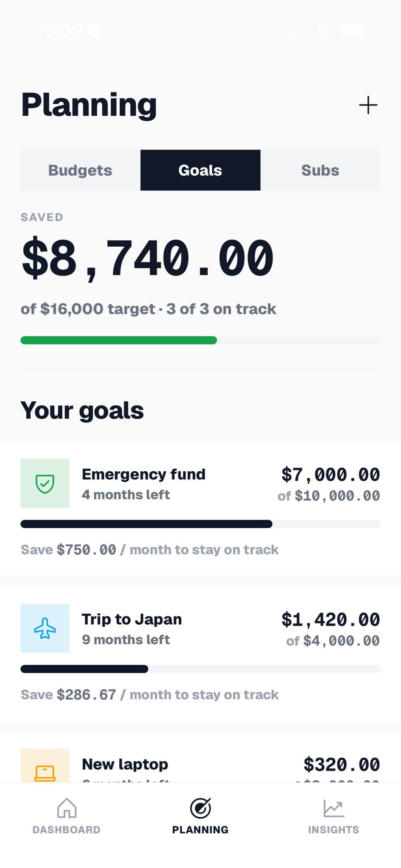Open the Dashboard home icon
The width and height of the screenshot is (401, 868).
pos(67,808)
